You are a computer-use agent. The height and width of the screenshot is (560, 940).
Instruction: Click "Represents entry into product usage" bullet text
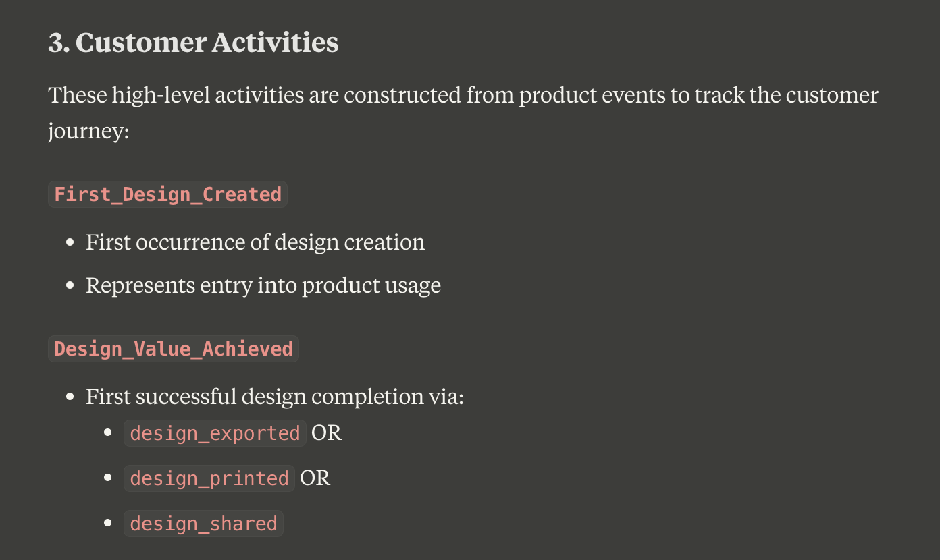pyautogui.click(x=263, y=285)
